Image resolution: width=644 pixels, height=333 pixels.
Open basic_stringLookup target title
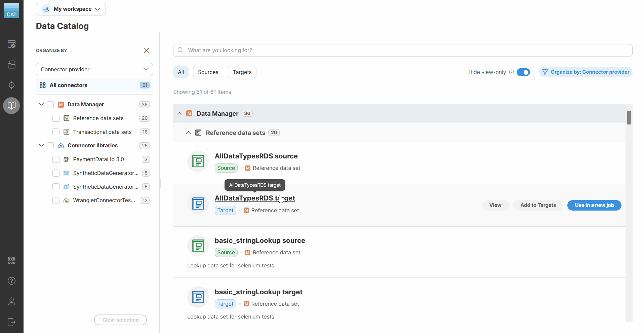coord(258,292)
